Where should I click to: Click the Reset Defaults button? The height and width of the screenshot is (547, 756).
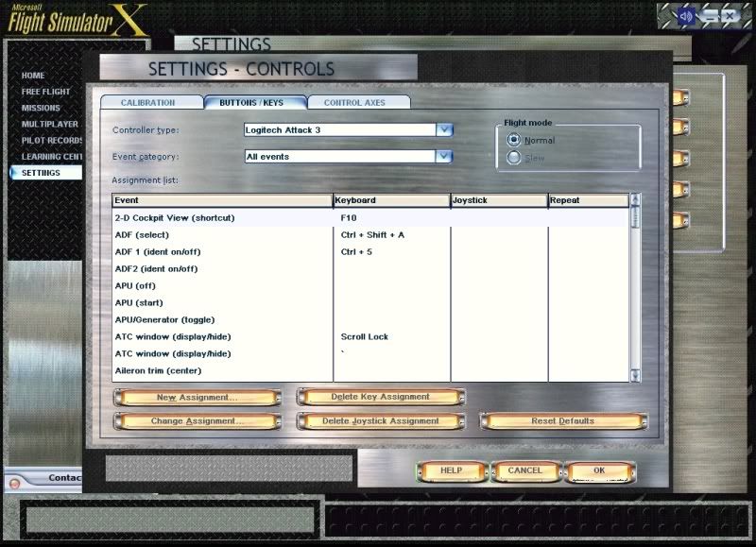pos(562,420)
